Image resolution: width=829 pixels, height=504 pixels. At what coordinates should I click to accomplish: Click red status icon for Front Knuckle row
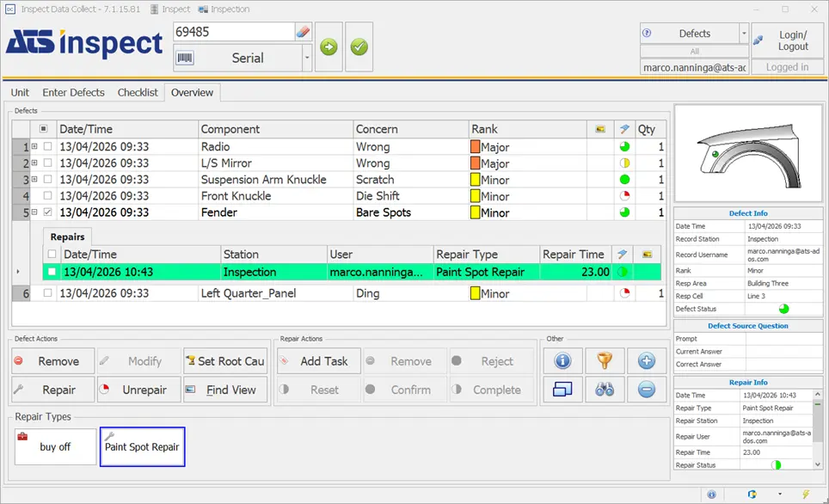[x=624, y=196]
